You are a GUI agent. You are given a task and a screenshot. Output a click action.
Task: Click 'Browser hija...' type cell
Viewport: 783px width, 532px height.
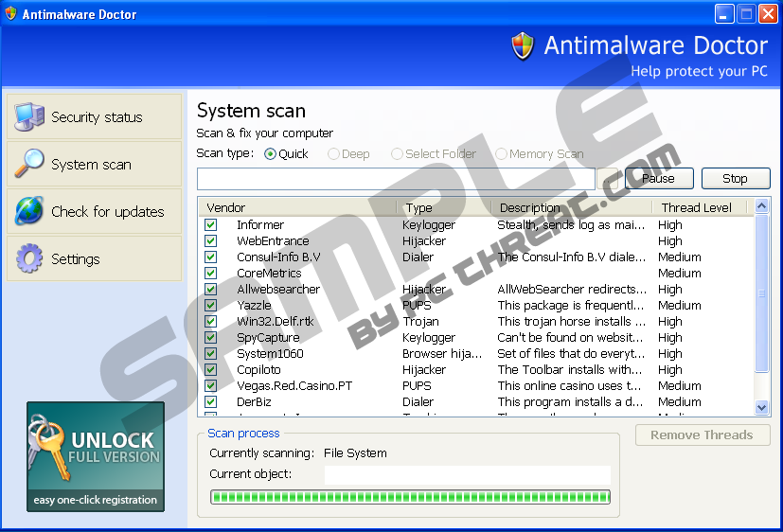tap(442, 354)
